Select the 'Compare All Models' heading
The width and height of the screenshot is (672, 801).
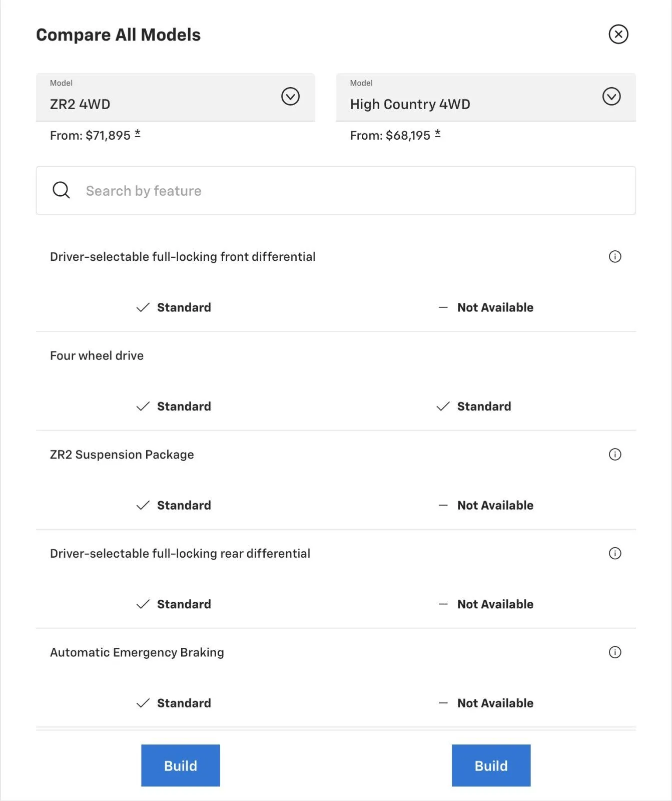pyautogui.click(x=118, y=35)
